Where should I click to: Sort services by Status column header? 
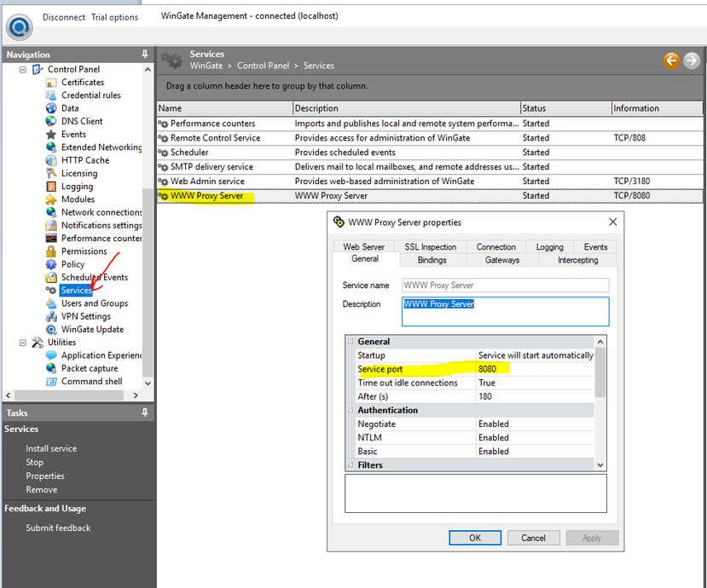pos(565,108)
